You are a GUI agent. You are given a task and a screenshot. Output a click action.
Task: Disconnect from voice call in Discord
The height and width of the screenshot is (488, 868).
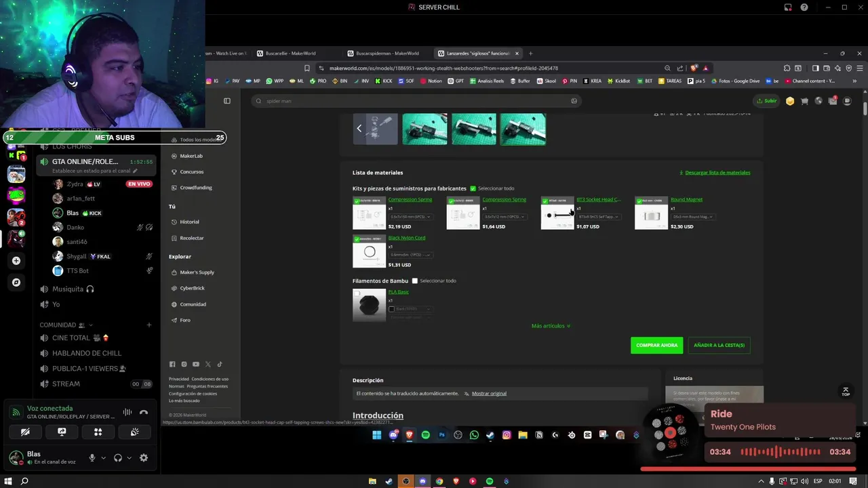click(x=144, y=412)
